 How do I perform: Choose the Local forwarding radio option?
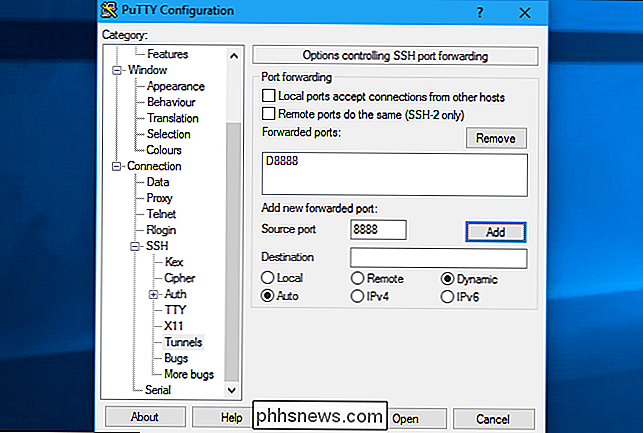coord(268,279)
